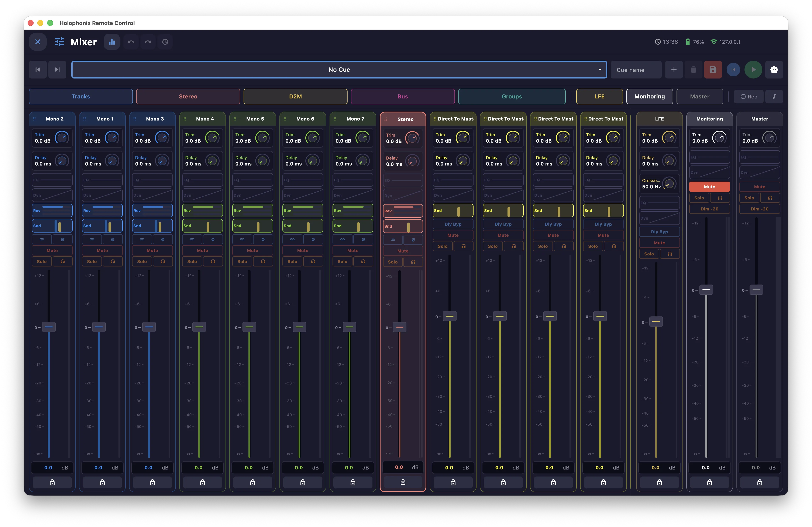
Task: Open Dyn panel on Master strip
Action: click(760, 172)
